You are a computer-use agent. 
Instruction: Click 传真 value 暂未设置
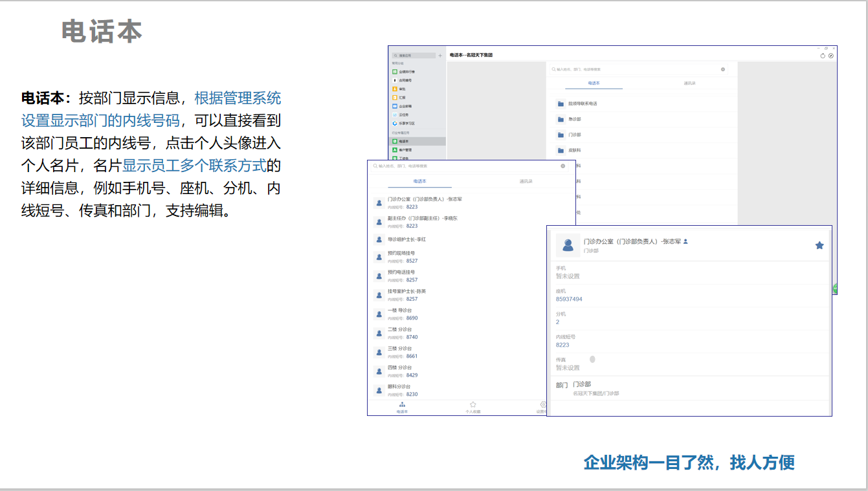point(568,367)
